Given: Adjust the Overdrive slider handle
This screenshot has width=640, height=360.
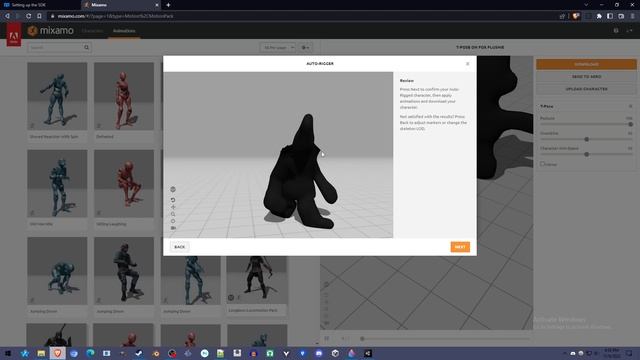Looking at the screenshot, I should (587, 139).
